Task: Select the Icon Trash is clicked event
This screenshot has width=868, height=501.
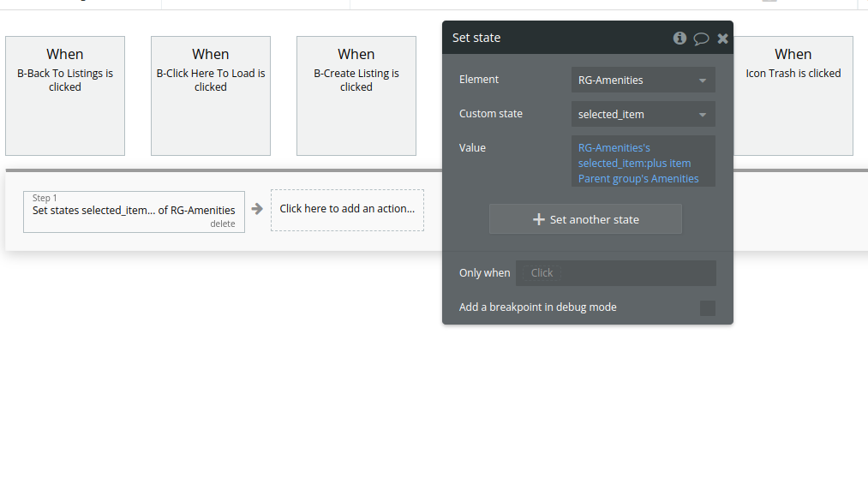Action: coord(793,96)
